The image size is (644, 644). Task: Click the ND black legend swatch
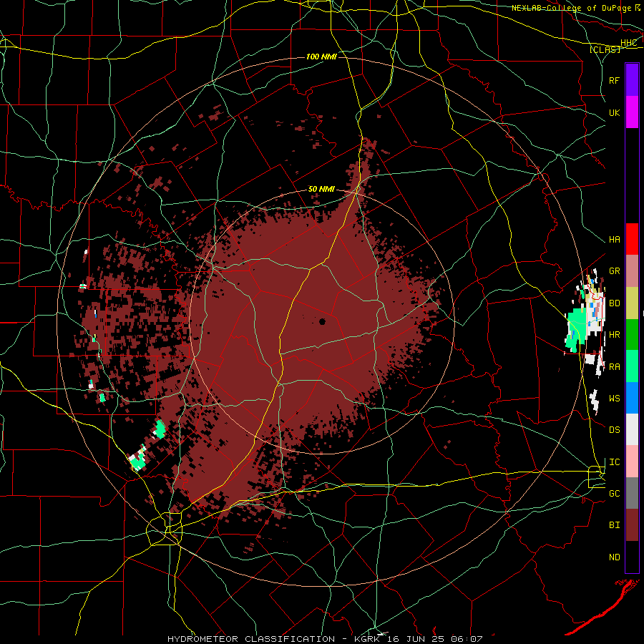(632, 557)
